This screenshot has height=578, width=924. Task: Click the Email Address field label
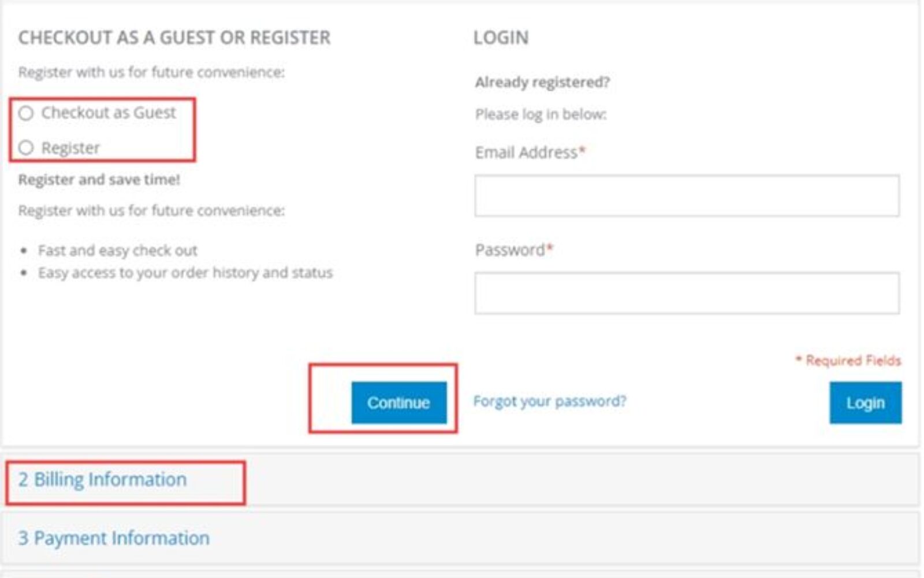coord(526,153)
